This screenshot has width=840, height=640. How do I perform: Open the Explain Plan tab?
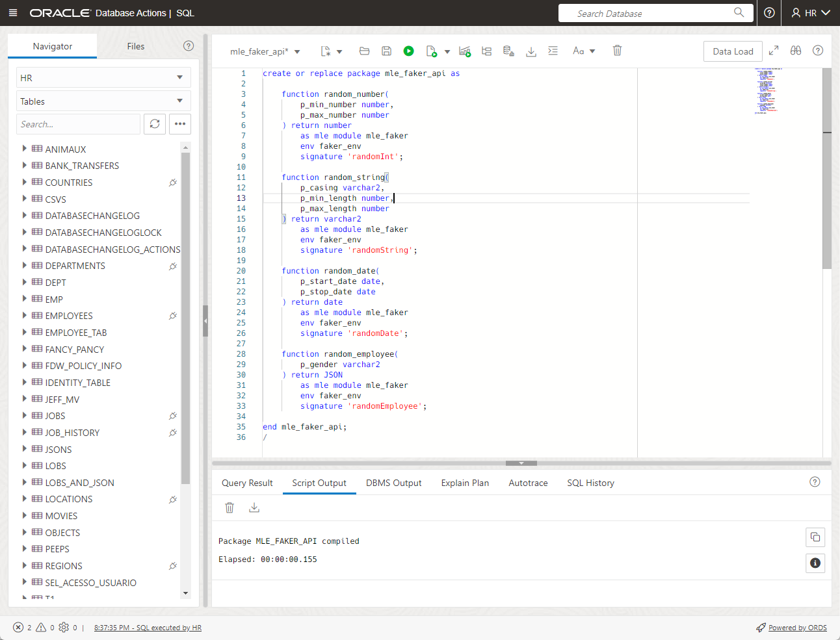pyautogui.click(x=465, y=483)
